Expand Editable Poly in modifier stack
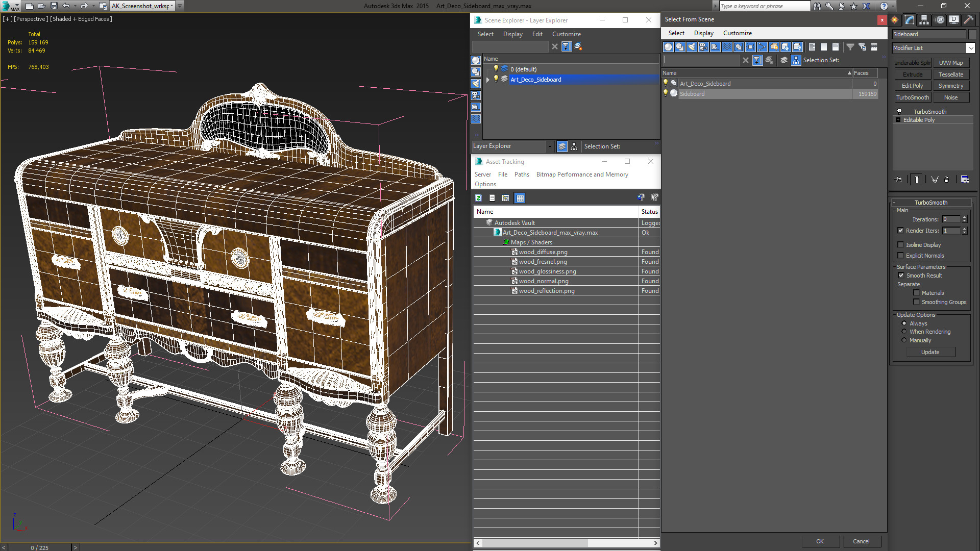This screenshot has height=551, width=980. pyautogui.click(x=898, y=120)
